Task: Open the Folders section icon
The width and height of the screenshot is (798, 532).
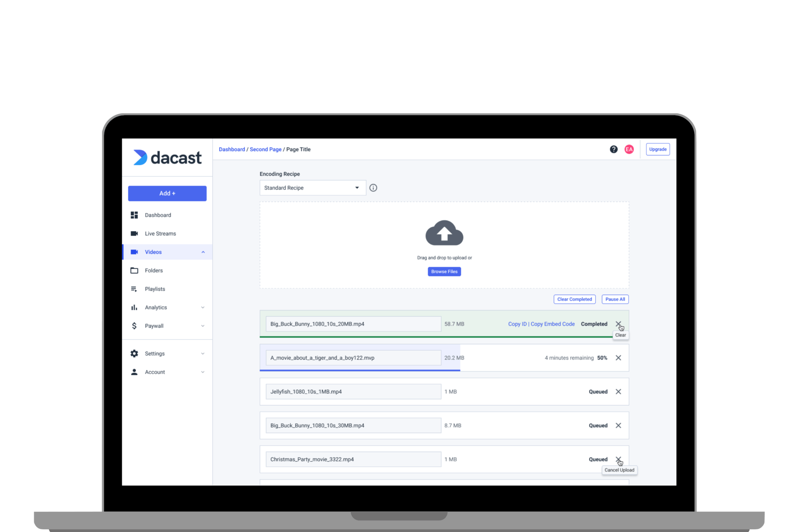Action: coord(134,270)
